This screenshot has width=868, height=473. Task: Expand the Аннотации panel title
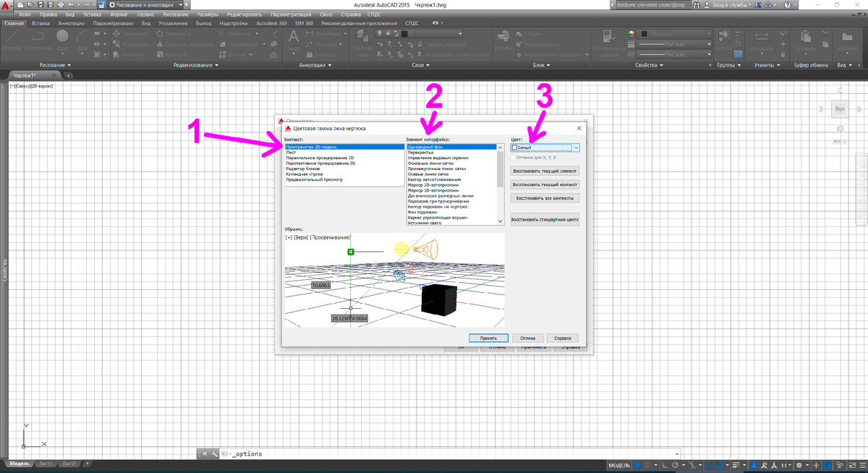pos(315,65)
